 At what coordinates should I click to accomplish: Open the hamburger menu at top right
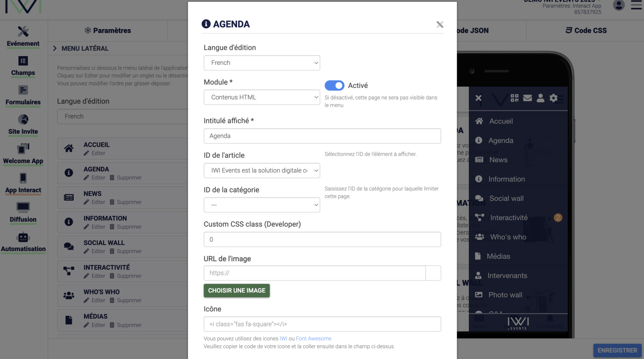(x=636, y=5)
